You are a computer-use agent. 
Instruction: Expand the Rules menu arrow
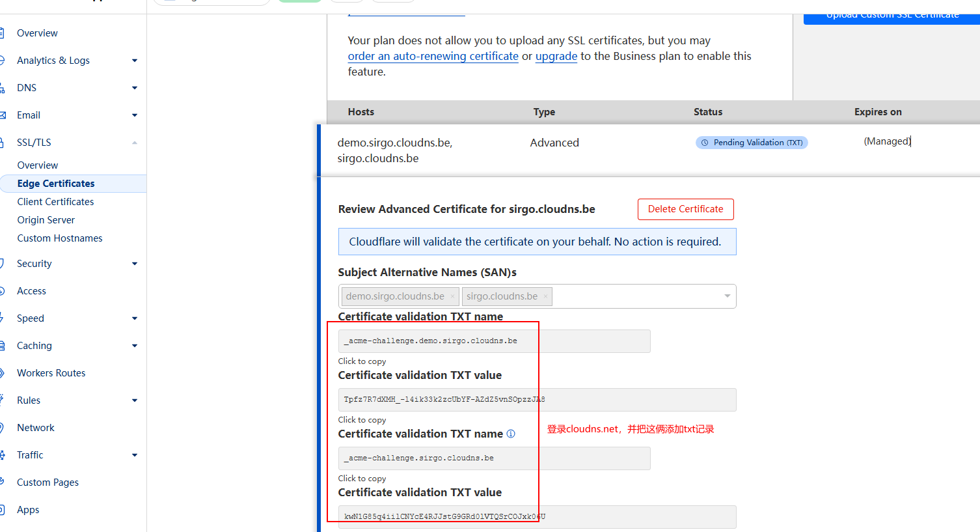(x=135, y=400)
